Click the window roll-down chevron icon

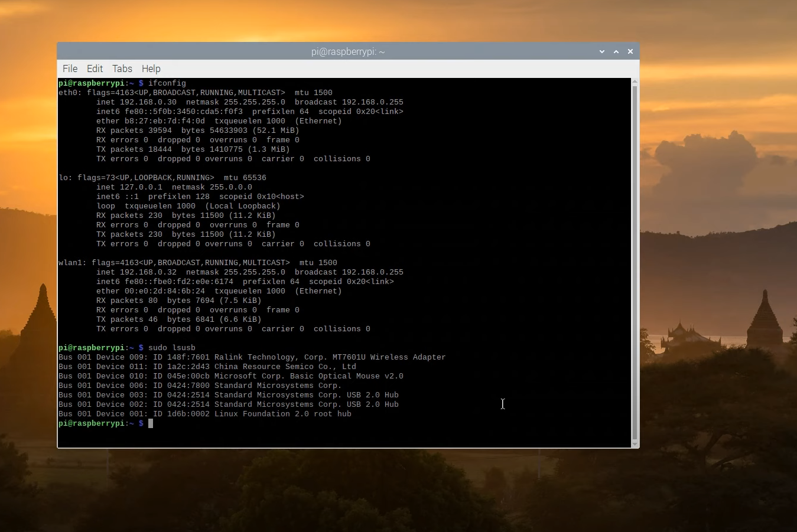pos(601,51)
